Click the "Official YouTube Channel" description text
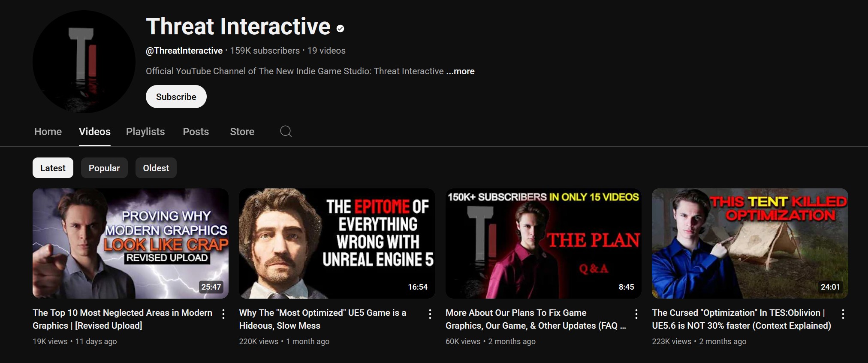Image resolution: width=868 pixels, height=363 pixels. point(295,71)
